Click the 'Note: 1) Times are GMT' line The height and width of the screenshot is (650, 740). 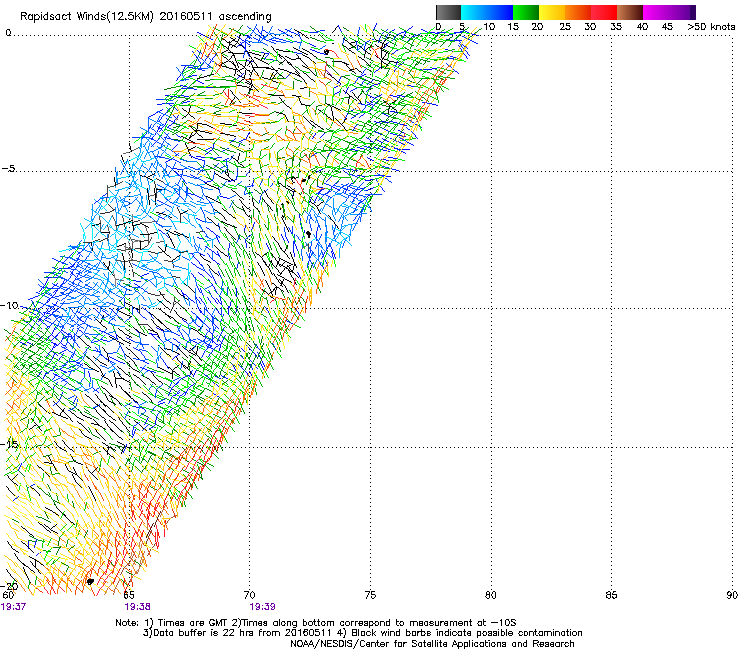pos(316,623)
